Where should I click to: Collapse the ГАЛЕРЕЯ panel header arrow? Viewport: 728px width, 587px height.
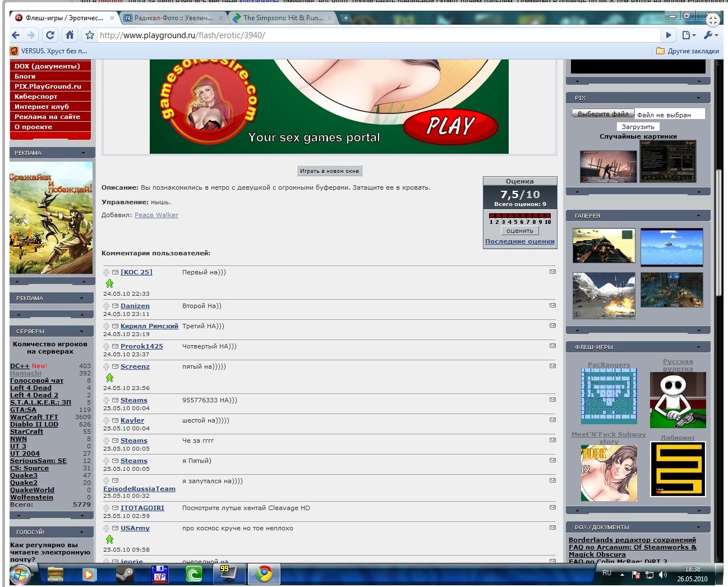pos(698,215)
